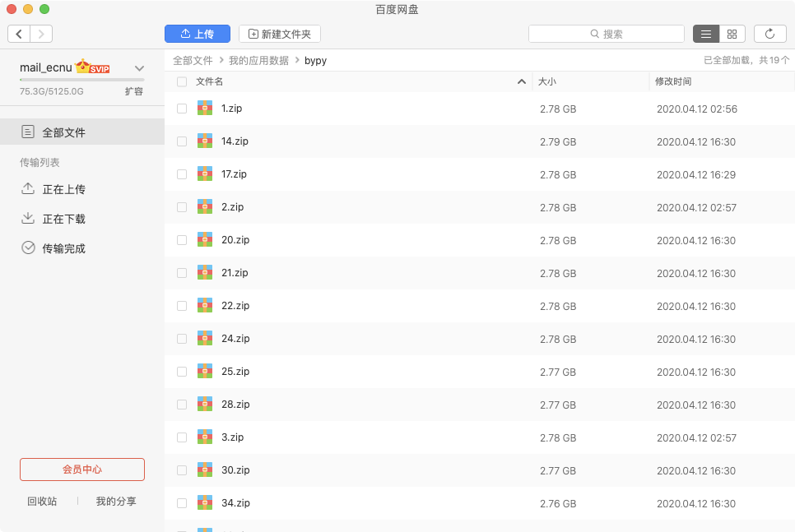Sort by 修改时间 column header
Screen dimensions: 795x532
[673, 81]
